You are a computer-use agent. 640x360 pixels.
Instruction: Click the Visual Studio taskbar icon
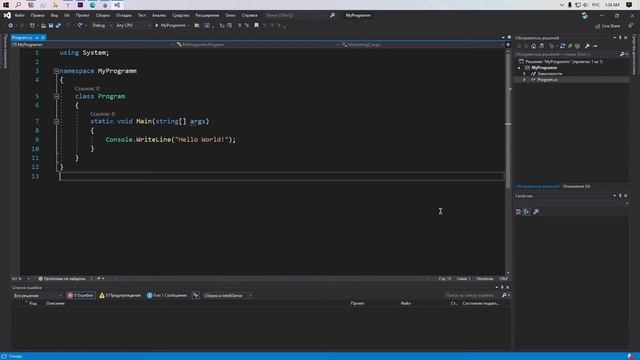click(x=117, y=5)
